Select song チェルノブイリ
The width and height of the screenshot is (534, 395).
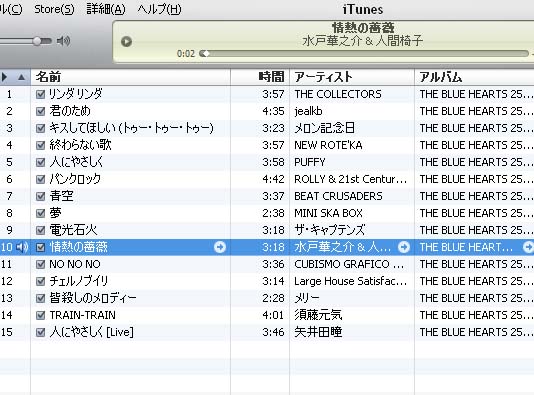point(79,281)
